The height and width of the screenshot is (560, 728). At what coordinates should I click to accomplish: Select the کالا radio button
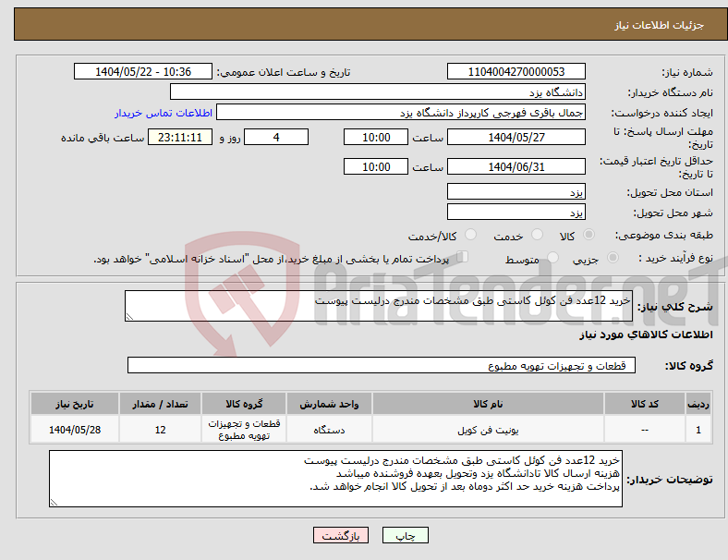click(588, 235)
